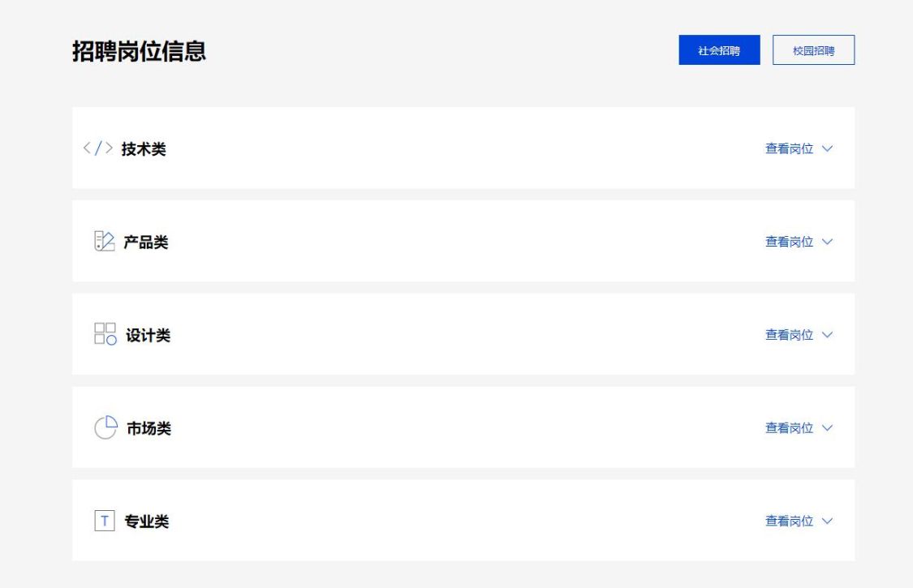Viewport: 913px width, 588px height.
Task: Click 查看岗位 link in 产品类 row
Action: [x=789, y=242]
